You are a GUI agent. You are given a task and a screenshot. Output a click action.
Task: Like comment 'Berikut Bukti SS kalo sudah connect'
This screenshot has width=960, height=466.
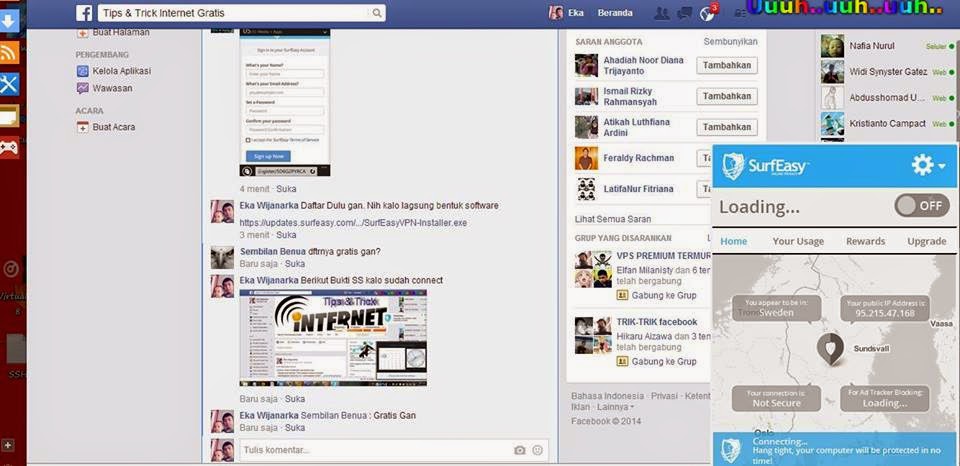[294, 399]
